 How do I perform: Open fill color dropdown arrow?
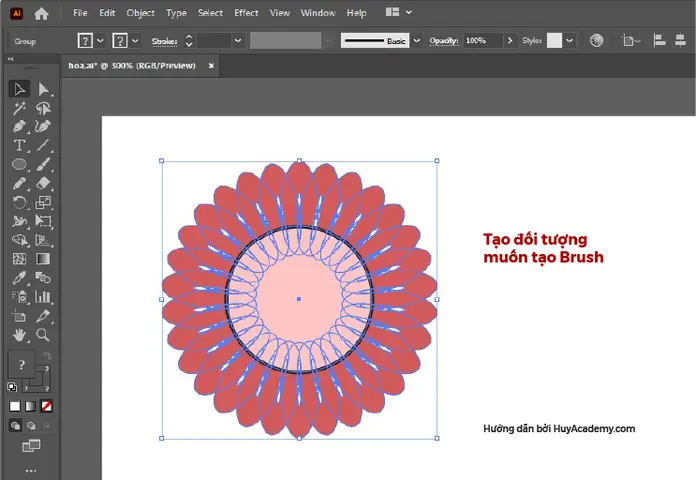coord(100,41)
